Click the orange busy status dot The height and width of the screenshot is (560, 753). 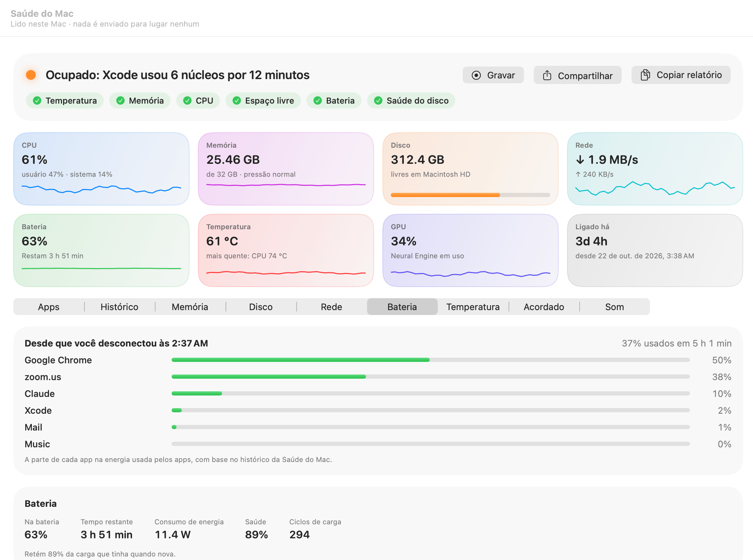[x=31, y=75]
